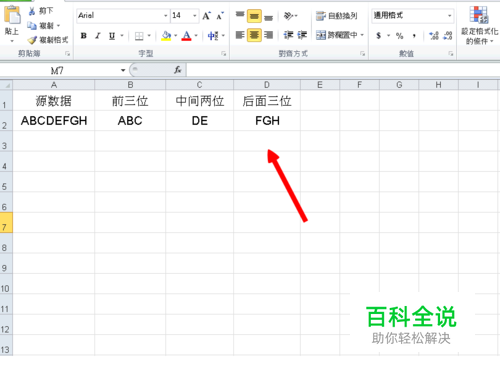Screen dimensions: 500x377
Task: Click the cell containing FGH
Action: (x=267, y=121)
